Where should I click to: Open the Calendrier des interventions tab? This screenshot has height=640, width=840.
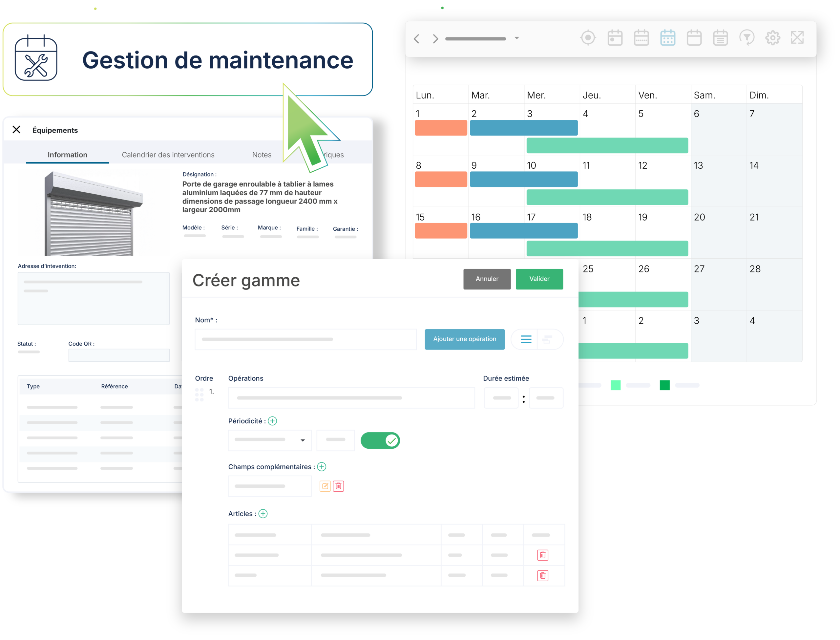point(168,155)
